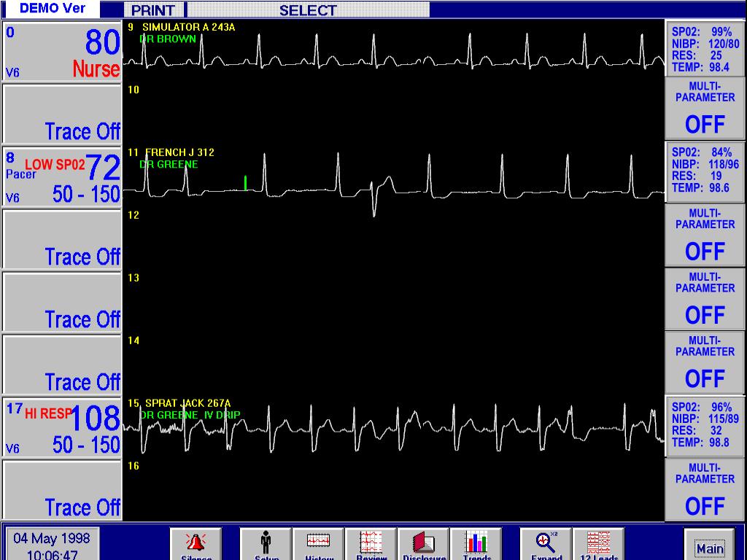Select bed 12 Trace Off panel
The height and width of the screenshot is (560, 747).
62,239
